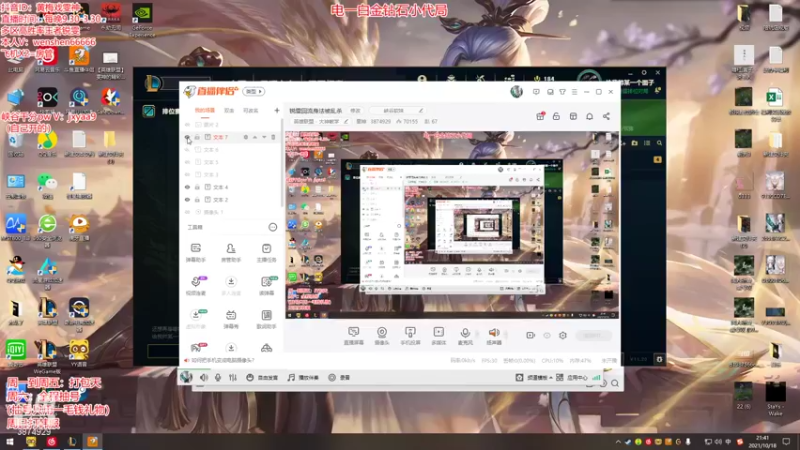This screenshot has width=800, height=450.
Task: Move layer 文本 7 up with arrow
Action: tap(255, 137)
